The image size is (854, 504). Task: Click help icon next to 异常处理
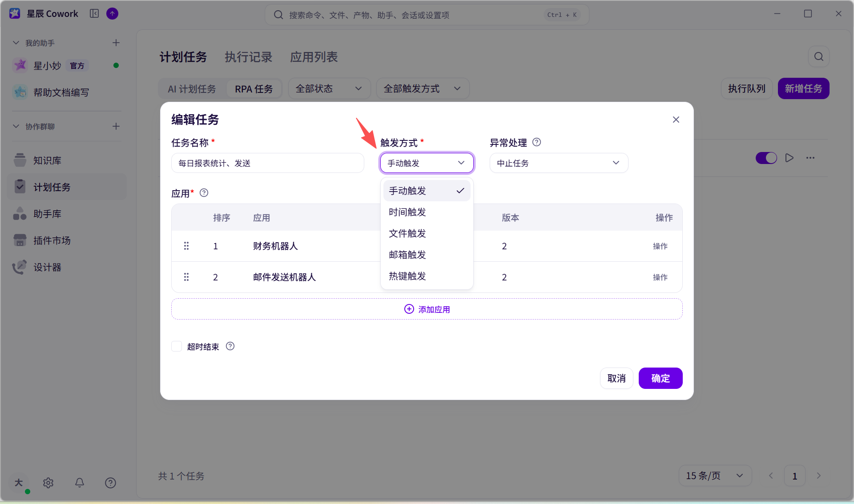537,142
